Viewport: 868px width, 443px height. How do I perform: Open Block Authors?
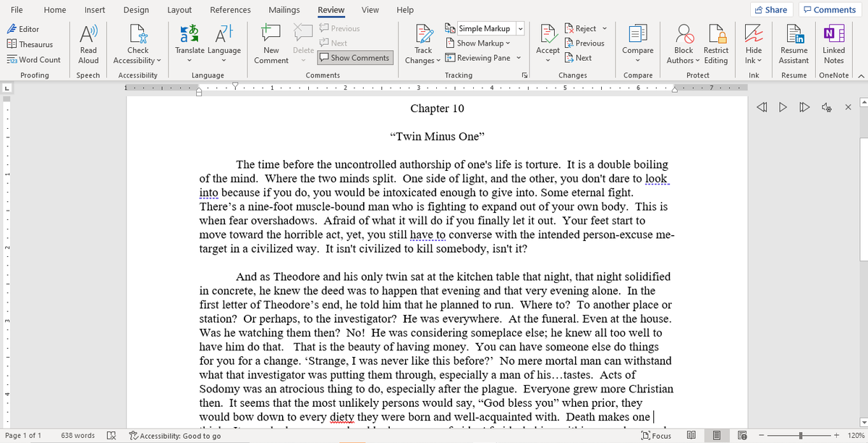pyautogui.click(x=683, y=43)
